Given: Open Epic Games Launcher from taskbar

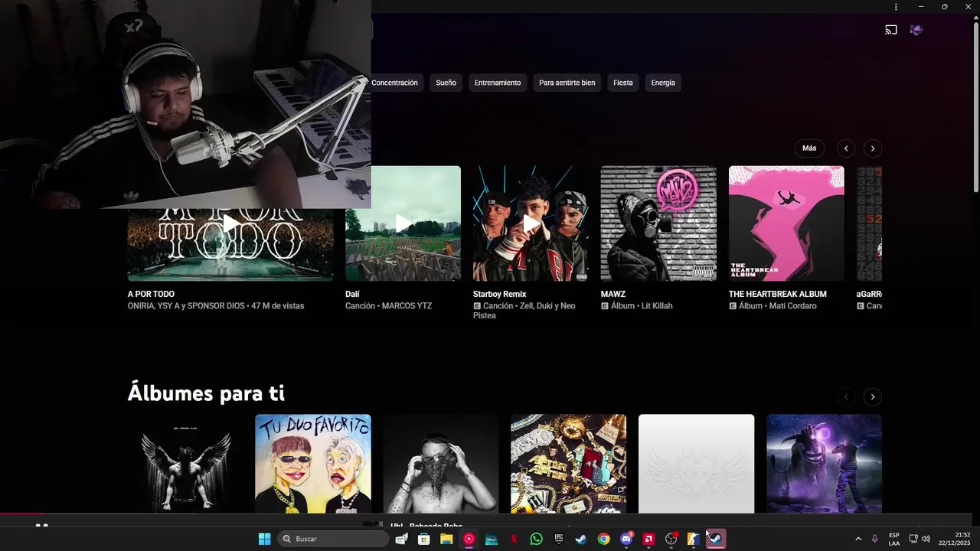Looking at the screenshot, I should tap(559, 539).
